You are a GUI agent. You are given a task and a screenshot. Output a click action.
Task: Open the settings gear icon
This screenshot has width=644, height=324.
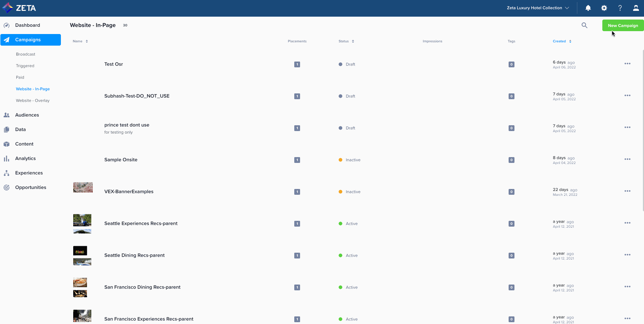point(604,8)
